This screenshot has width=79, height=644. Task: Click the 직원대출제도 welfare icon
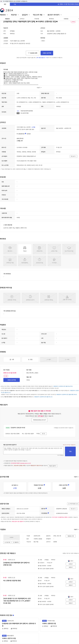point(25,261)
